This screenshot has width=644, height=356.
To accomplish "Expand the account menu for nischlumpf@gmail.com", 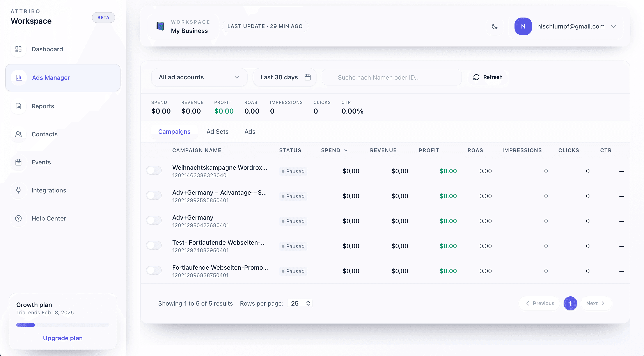I will tap(614, 26).
